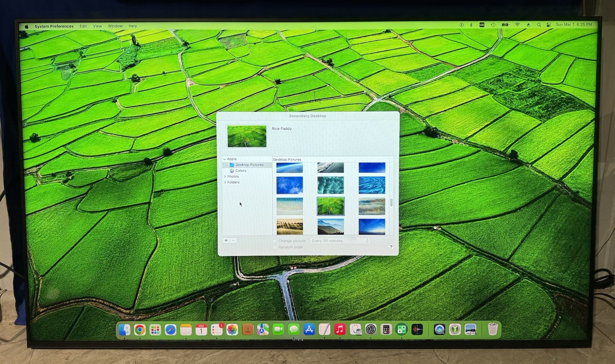This screenshot has height=364, width=615.
Task: Open the Every 30 minutes dropdown
Action: pos(340,241)
